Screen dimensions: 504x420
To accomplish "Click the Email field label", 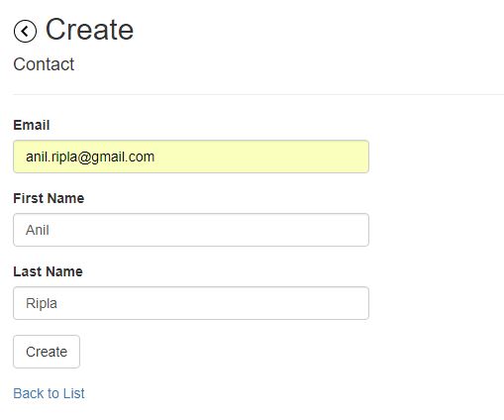I will pyautogui.click(x=32, y=125).
